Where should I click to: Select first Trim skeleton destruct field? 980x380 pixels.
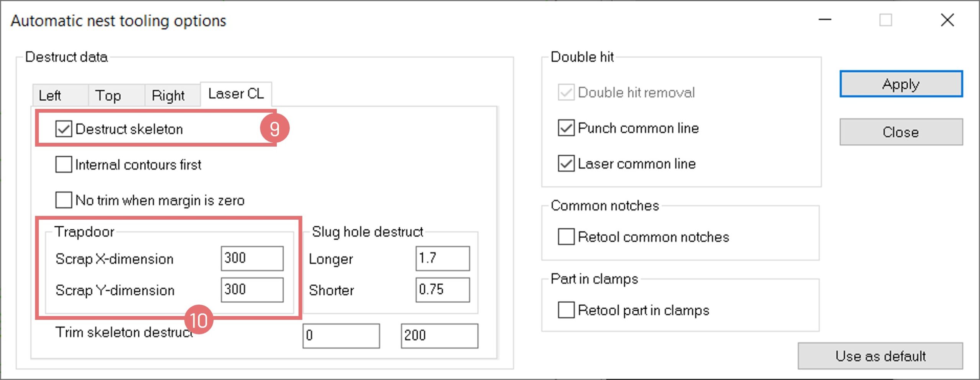[x=341, y=336]
